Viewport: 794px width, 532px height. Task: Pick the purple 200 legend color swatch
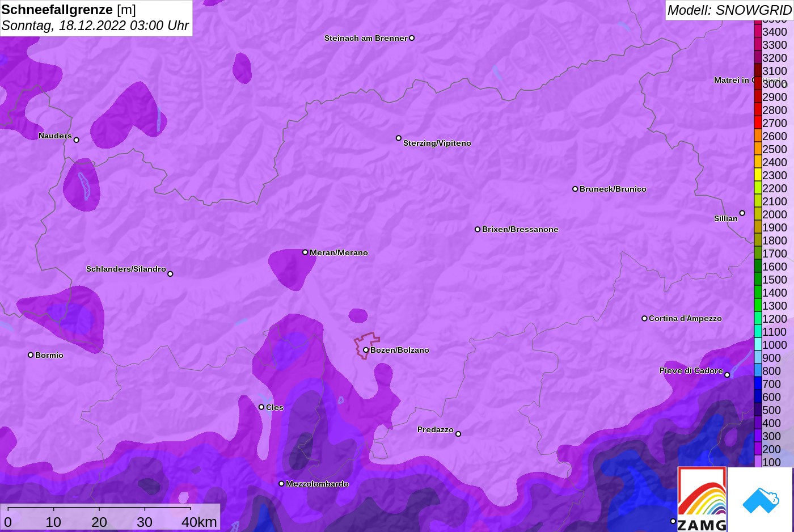758,449
